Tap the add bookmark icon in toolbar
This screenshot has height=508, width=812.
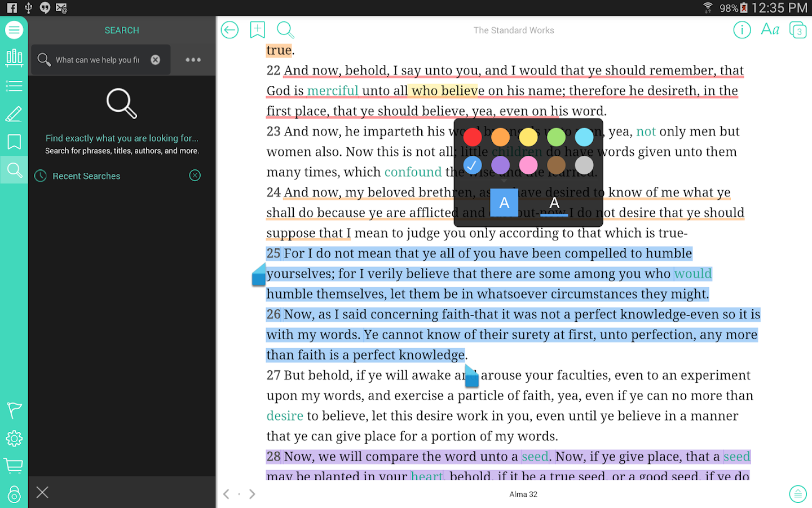pyautogui.click(x=257, y=30)
